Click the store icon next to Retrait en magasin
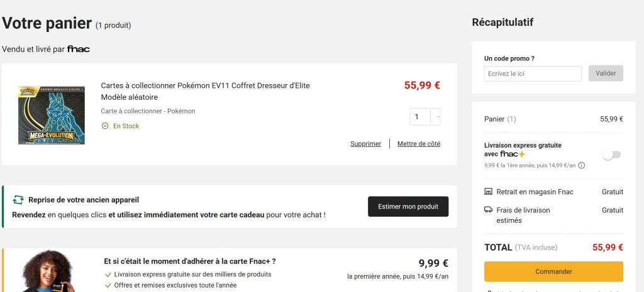 point(489,192)
